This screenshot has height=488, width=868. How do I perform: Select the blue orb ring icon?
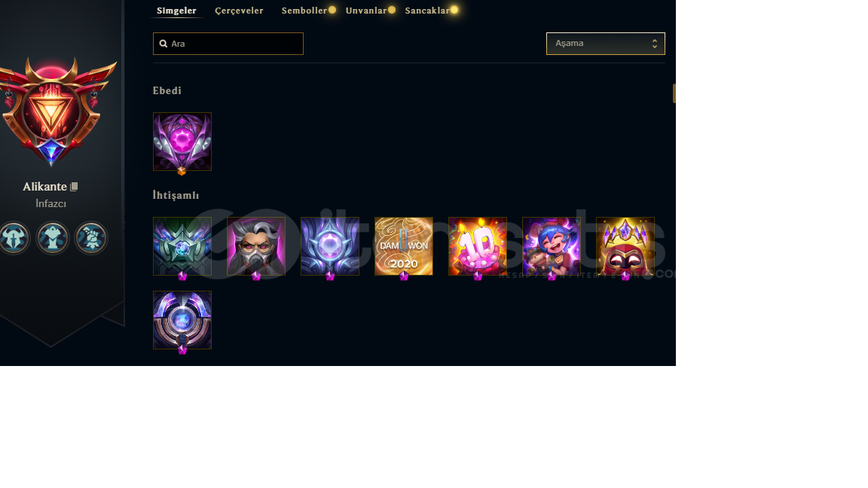tap(182, 320)
